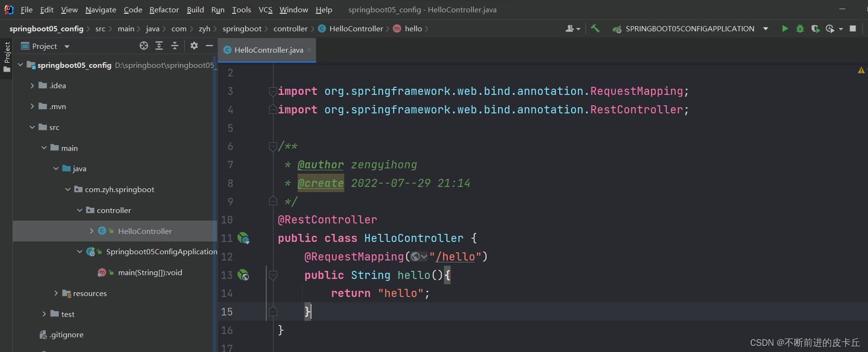Open the Run menu
Screen dimensions: 868x352
[x=218, y=9]
